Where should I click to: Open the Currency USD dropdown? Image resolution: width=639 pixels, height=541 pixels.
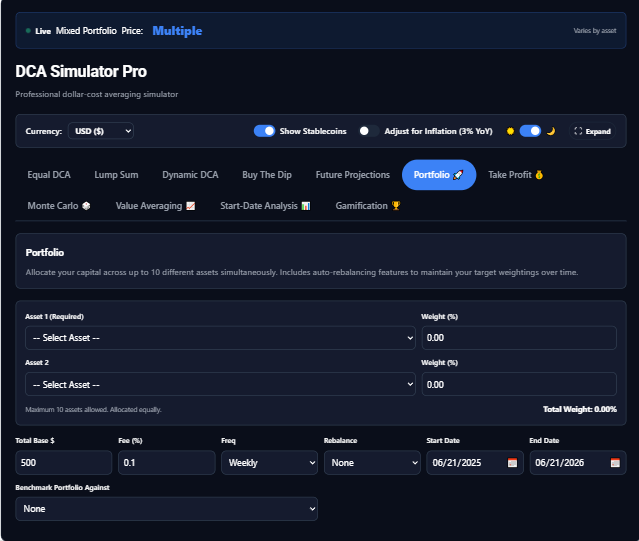click(x=101, y=131)
